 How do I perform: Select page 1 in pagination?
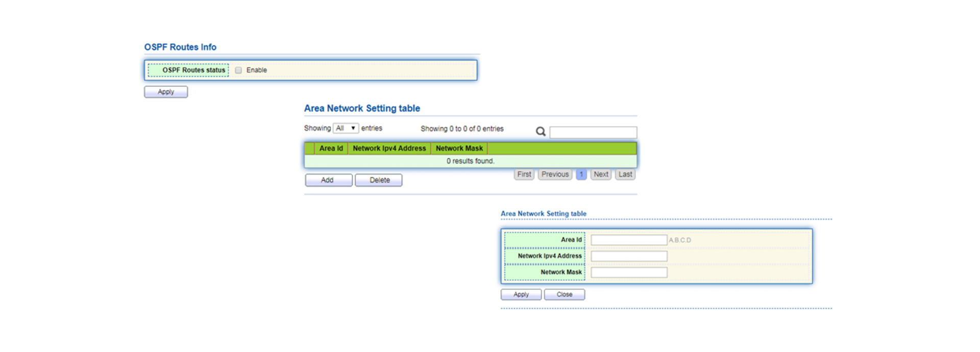(581, 174)
